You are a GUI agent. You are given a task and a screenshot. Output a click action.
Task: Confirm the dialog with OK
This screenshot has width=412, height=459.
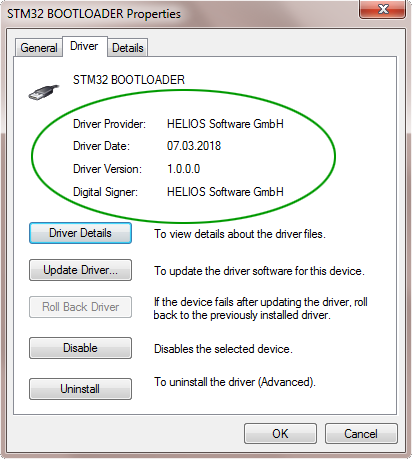280,434
